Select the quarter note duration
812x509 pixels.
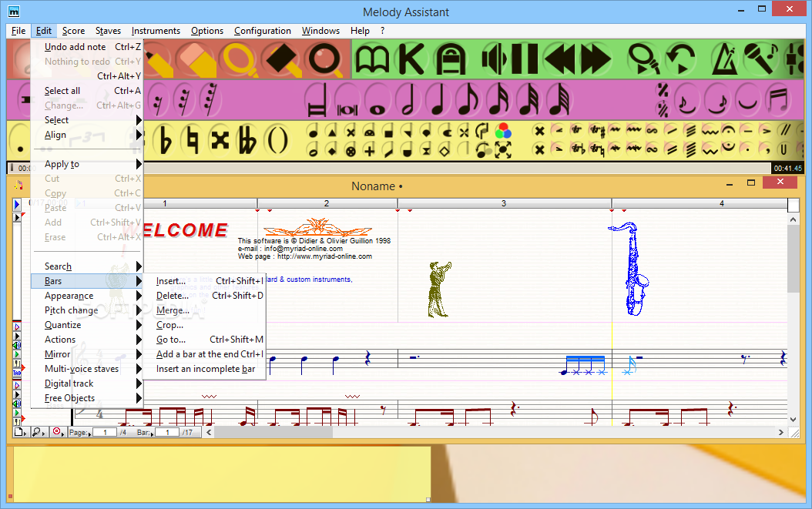point(438,100)
